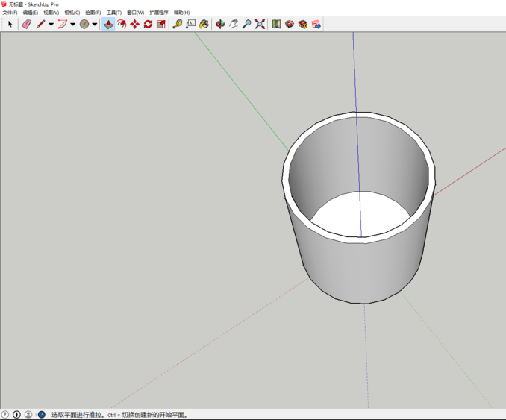506x420 pixels.
Task: Open the 绘图(R) menu
Action: [93, 13]
